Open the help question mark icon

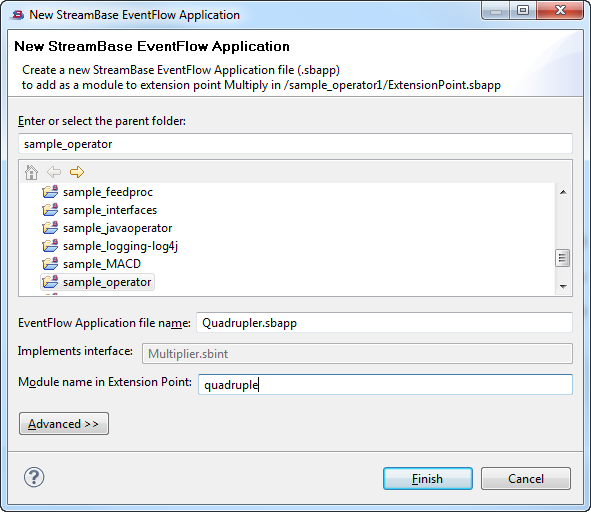click(x=34, y=477)
